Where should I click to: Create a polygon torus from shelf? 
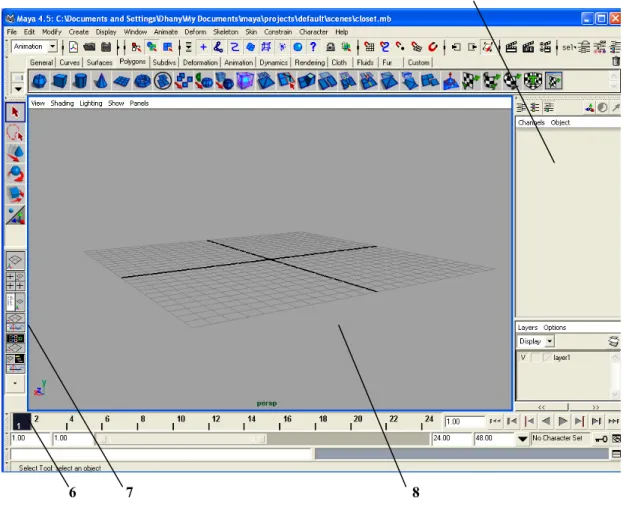142,81
